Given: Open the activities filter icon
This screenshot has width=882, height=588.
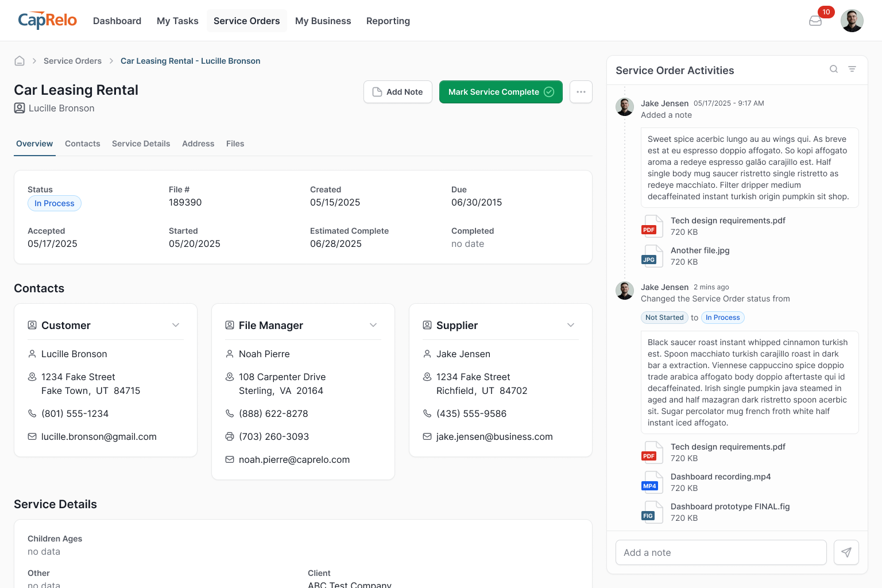Looking at the screenshot, I should (x=852, y=69).
